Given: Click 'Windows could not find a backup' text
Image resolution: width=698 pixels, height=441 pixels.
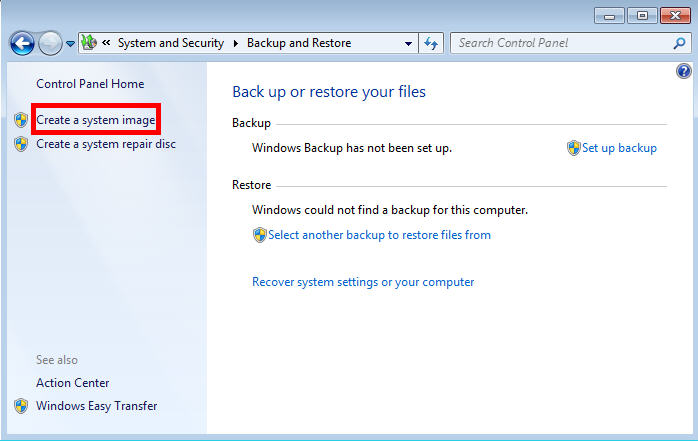Looking at the screenshot, I should pos(390,210).
